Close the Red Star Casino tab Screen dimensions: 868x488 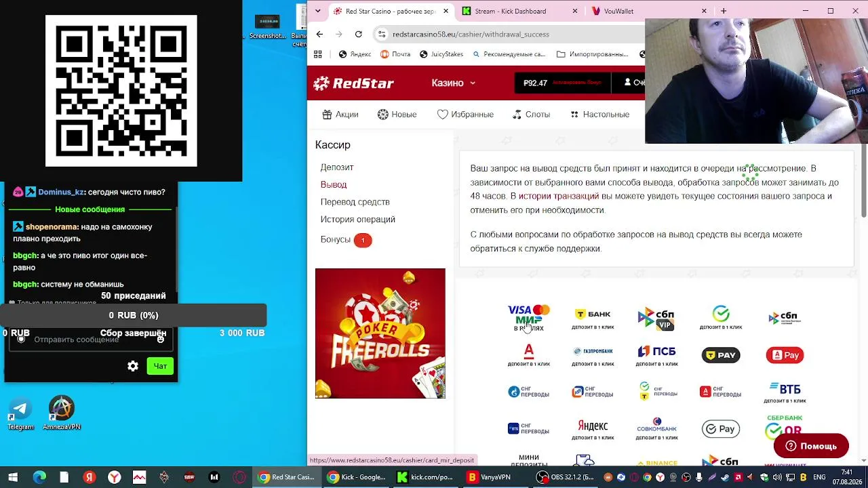(x=446, y=11)
